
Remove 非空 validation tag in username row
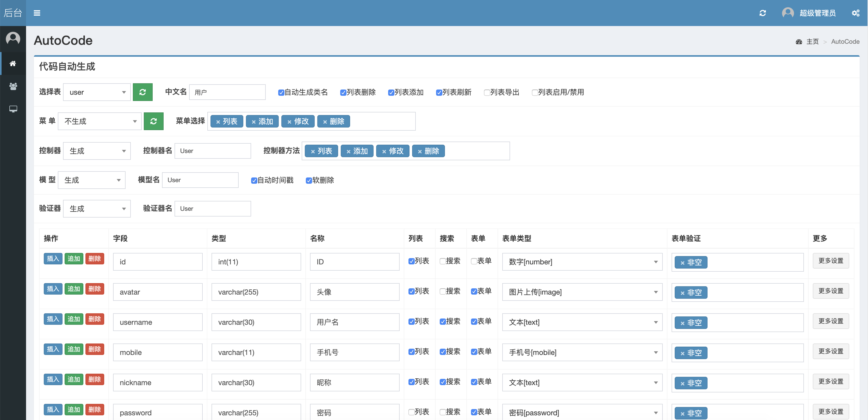pos(682,323)
